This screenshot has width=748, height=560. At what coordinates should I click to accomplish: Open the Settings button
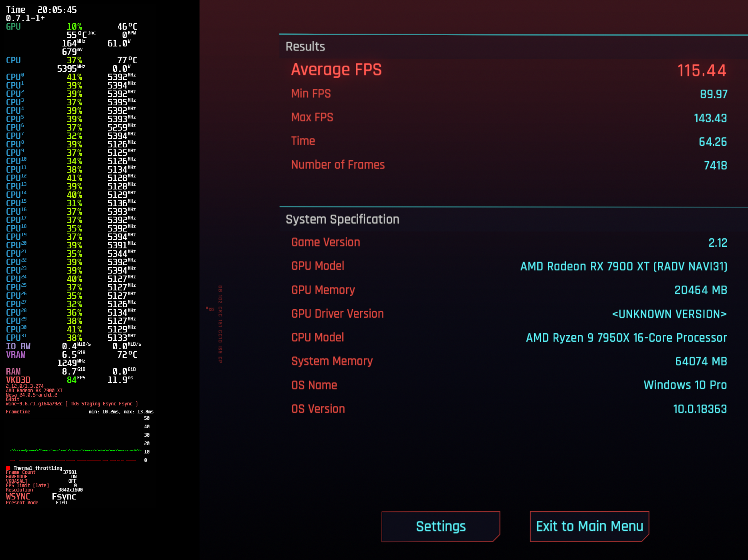click(441, 526)
